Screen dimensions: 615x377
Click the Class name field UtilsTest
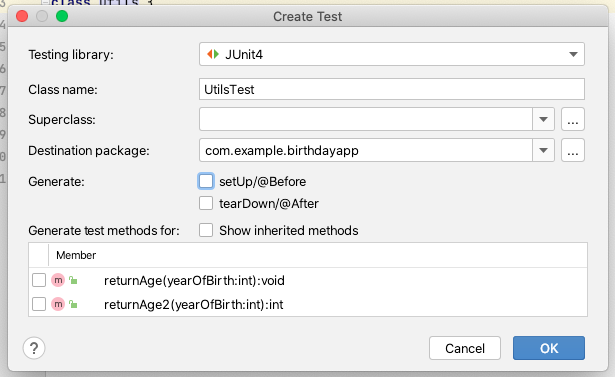tap(391, 89)
